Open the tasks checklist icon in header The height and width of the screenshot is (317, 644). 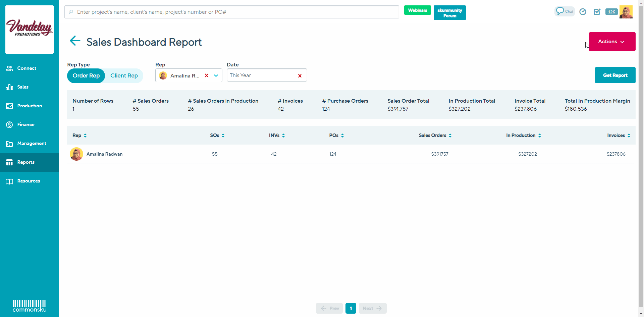click(x=597, y=12)
